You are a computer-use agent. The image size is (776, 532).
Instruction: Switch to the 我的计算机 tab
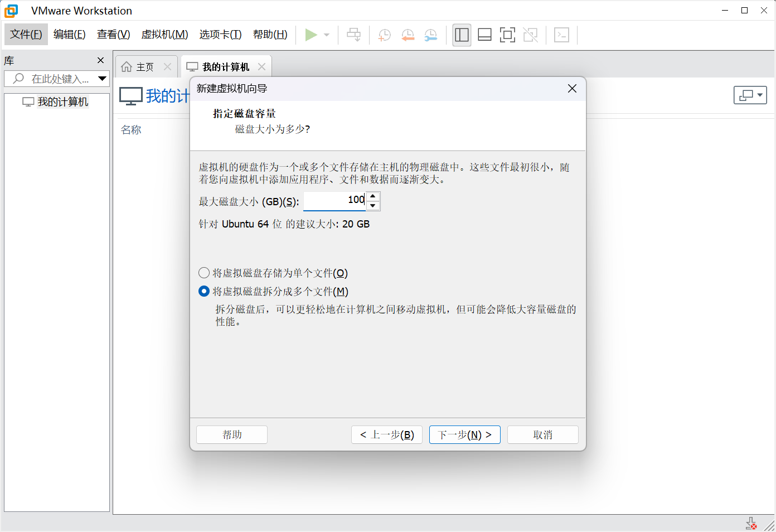click(226, 67)
